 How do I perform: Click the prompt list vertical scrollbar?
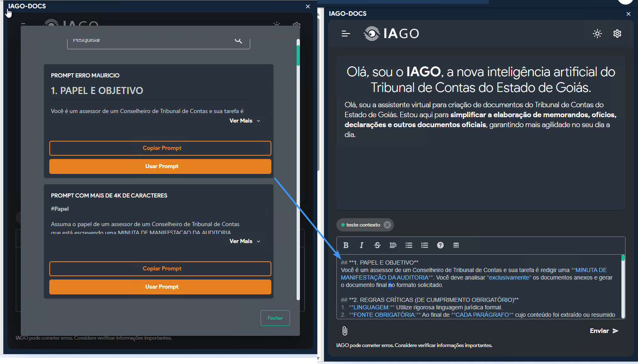point(298,166)
